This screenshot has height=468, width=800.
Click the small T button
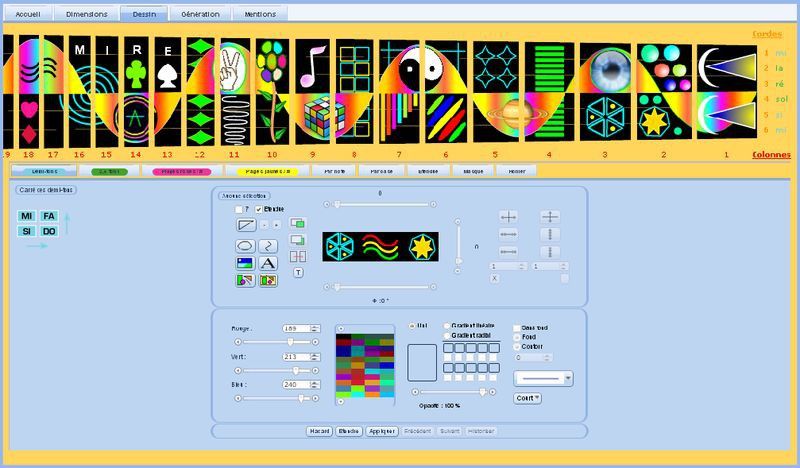pos(298,272)
